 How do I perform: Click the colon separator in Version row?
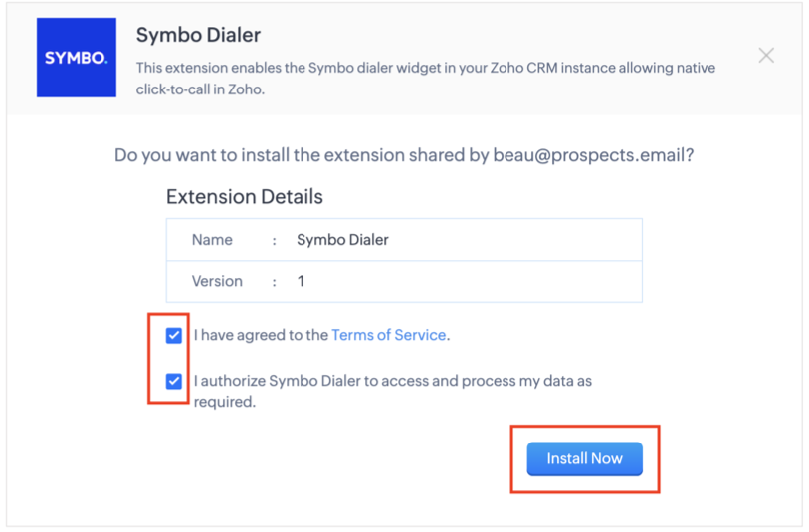click(275, 282)
